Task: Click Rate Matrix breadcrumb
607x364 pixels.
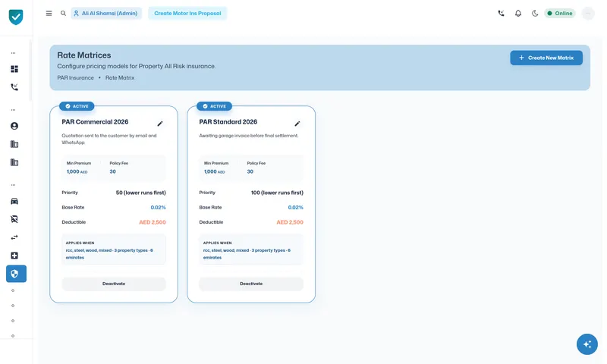Action: [x=120, y=78]
